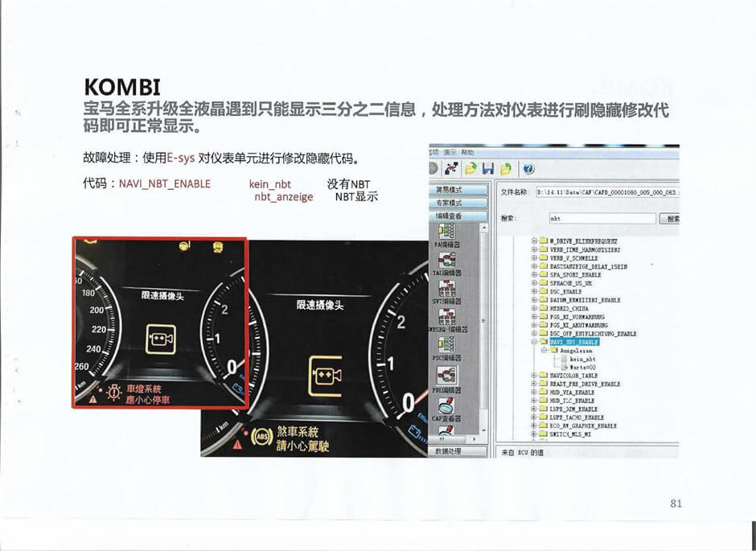This screenshot has width=756, height=551.
Task: Click the 搜索 button next to search box
Action: click(x=671, y=219)
